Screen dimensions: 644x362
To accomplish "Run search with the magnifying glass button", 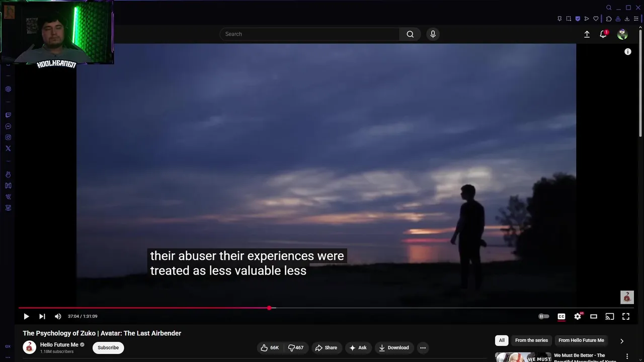I will coord(410,34).
